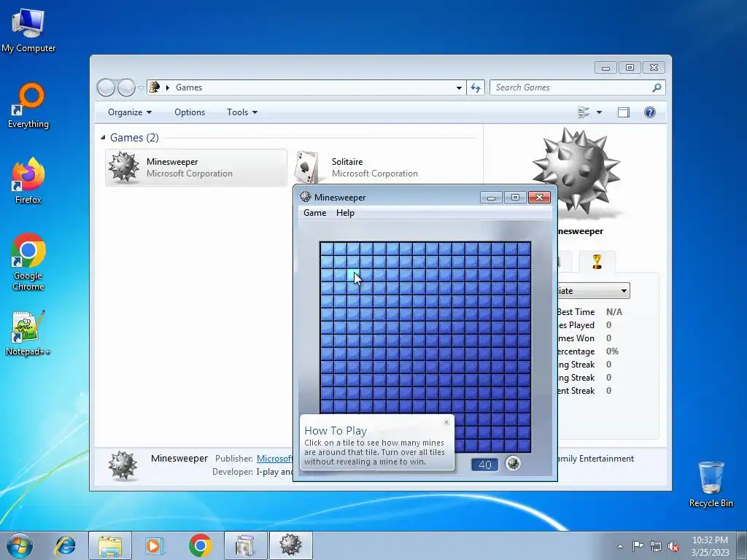Select Minesweeper in the Games list
Screen dimensions: 747x560
click(196, 168)
